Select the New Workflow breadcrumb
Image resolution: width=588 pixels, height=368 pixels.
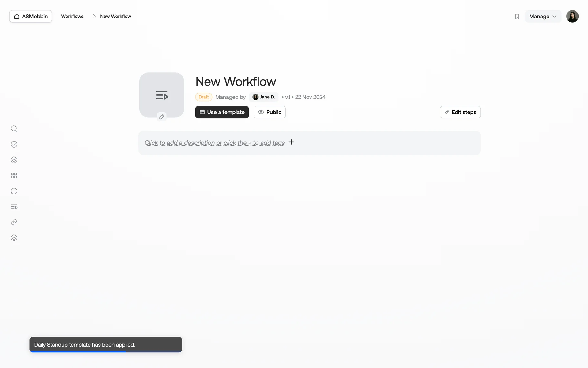coord(115,17)
